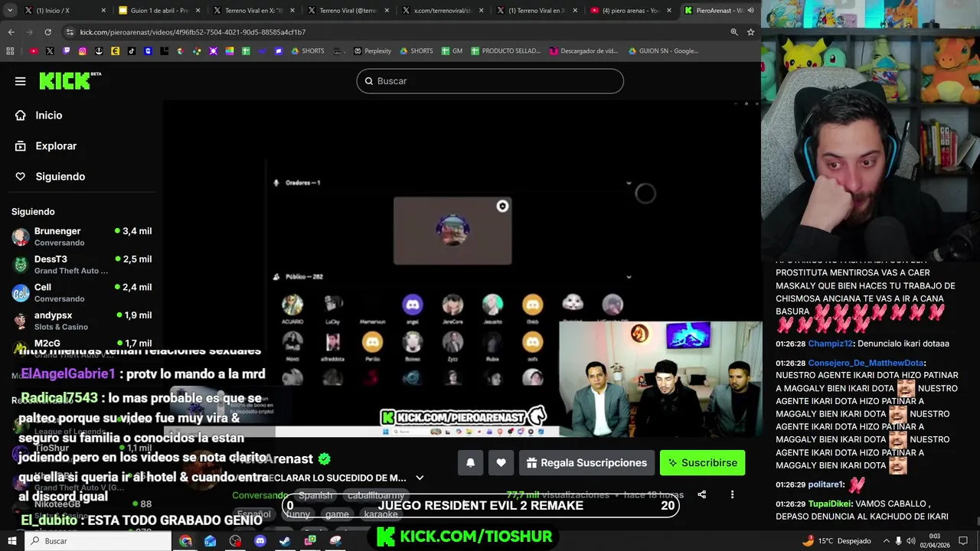The width and height of the screenshot is (980, 551).
Task: Open Cell's channel in the following list
Action: coord(81,292)
